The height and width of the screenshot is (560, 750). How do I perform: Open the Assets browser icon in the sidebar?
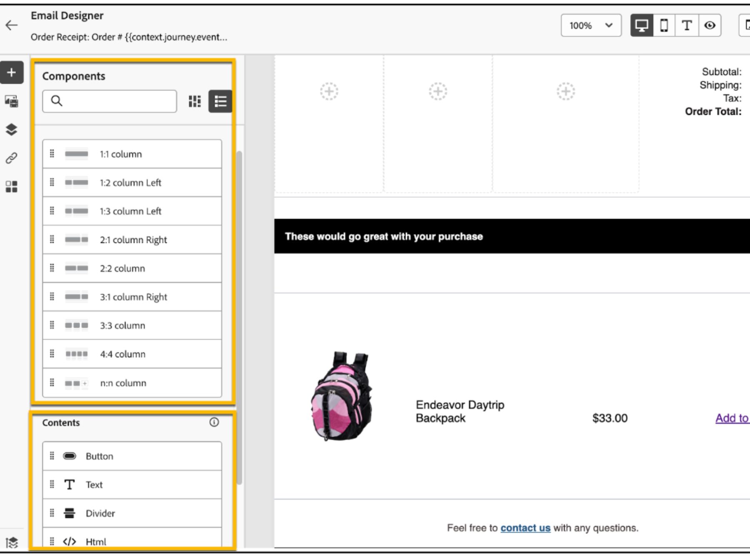(12, 101)
